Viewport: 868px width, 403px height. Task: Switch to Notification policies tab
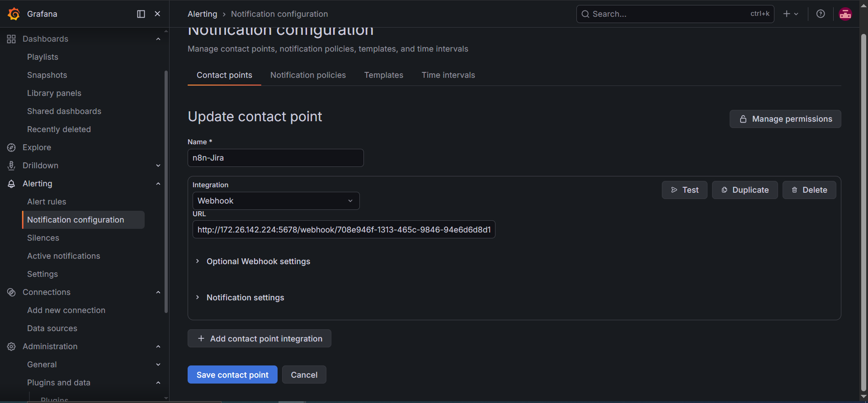pyautogui.click(x=308, y=75)
